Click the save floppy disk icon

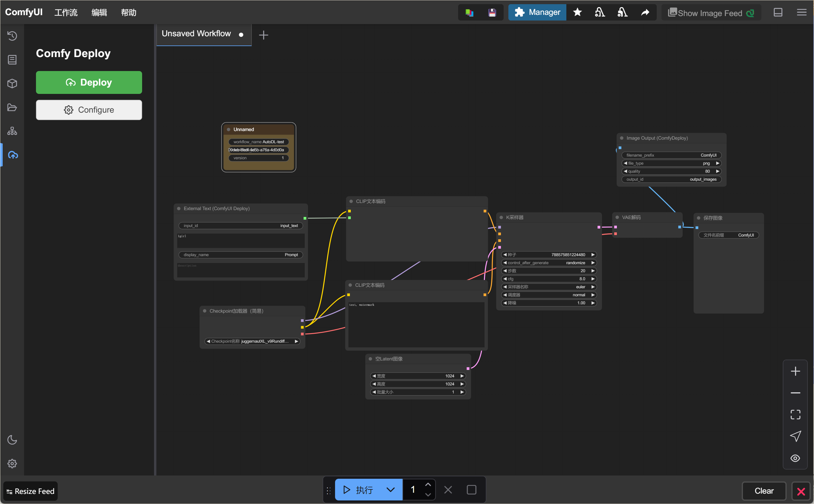pos(492,13)
